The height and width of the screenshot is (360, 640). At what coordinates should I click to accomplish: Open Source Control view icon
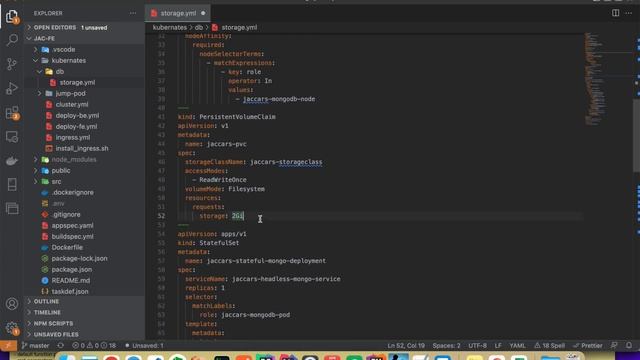[x=12, y=64]
